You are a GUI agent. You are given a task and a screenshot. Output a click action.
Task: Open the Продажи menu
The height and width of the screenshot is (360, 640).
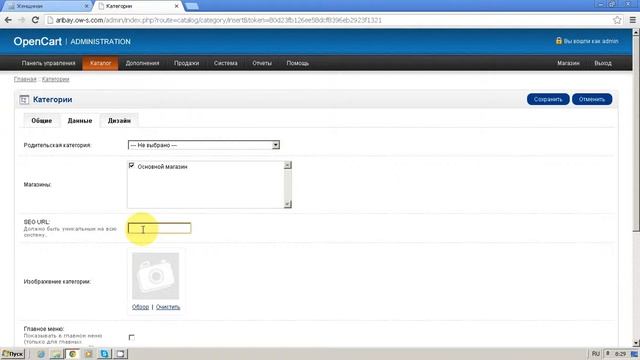click(x=187, y=63)
